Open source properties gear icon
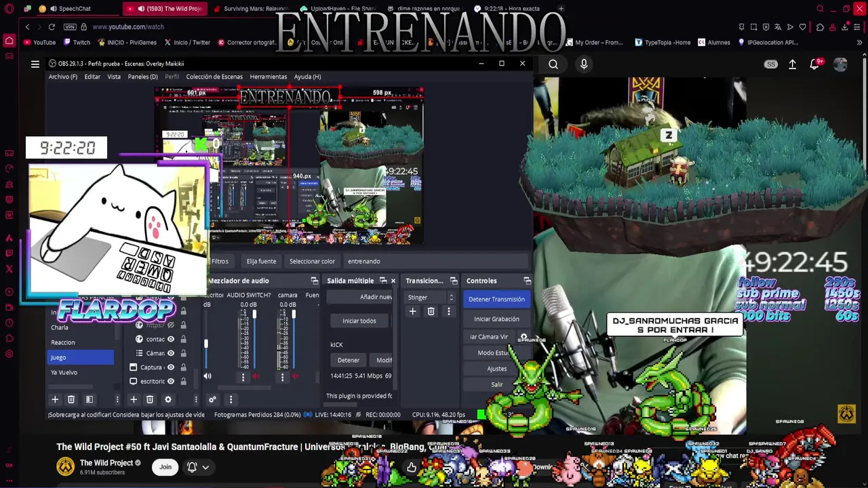 click(x=168, y=400)
